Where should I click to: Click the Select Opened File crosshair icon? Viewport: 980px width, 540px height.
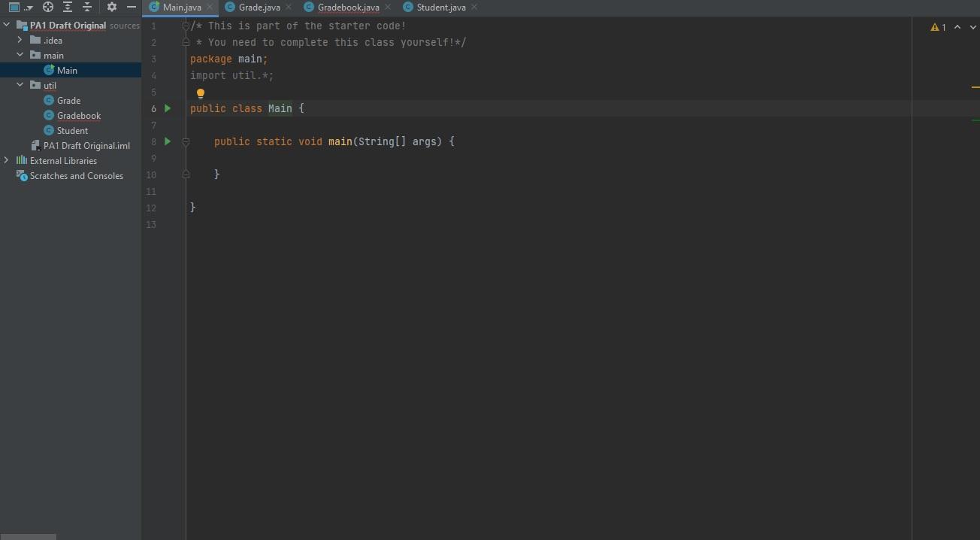tap(47, 7)
